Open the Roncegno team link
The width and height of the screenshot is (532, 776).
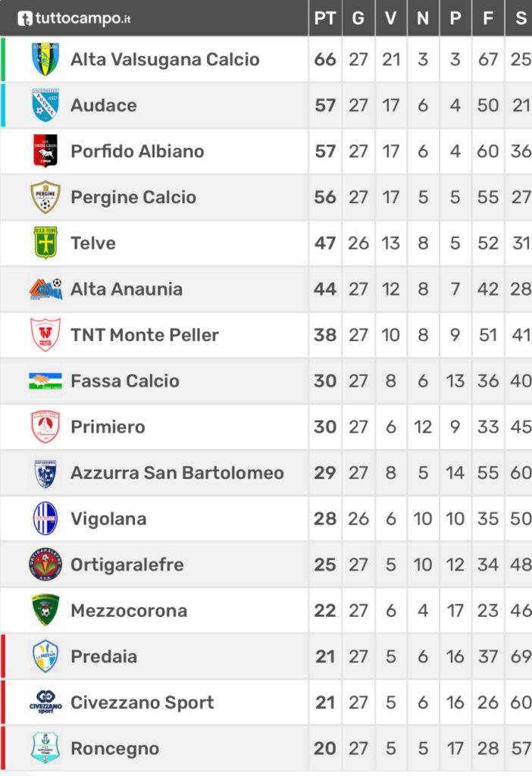pyautogui.click(x=115, y=748)
